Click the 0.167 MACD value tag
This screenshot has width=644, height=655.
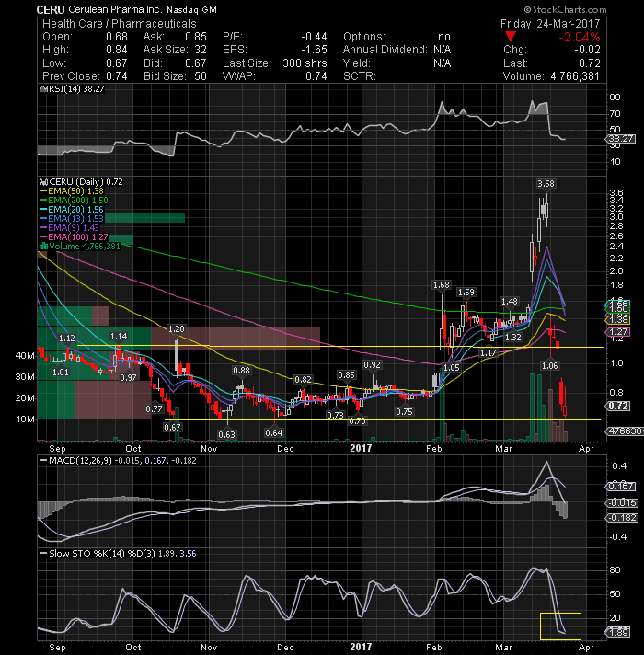click(x=621, y=487)
